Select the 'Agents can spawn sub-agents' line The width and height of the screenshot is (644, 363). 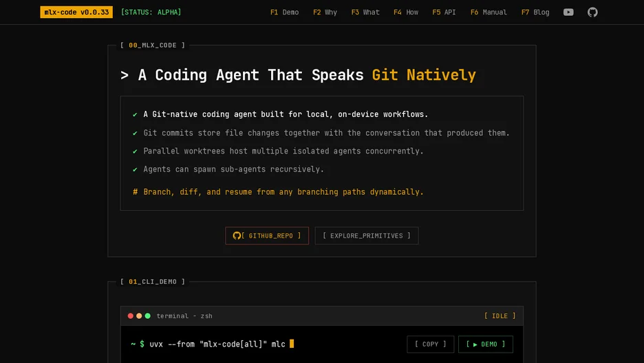tap(233, 169)
